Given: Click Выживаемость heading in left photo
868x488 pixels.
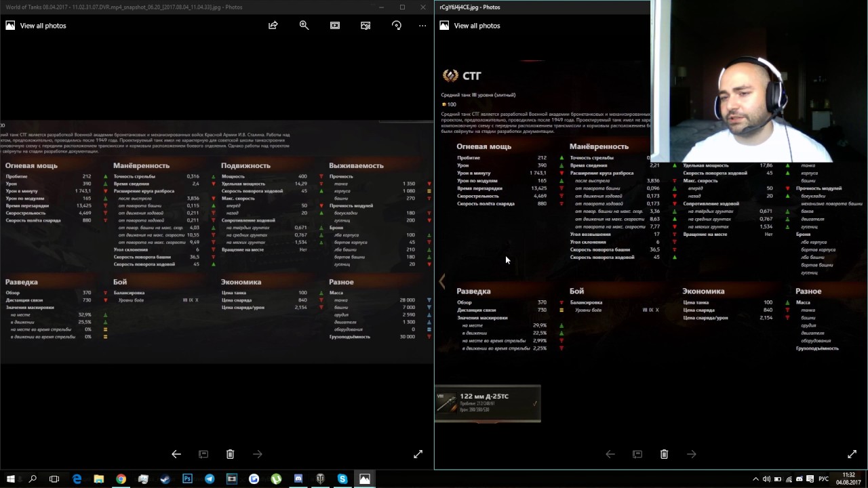Looking at the screenshot, I should 356,165.
